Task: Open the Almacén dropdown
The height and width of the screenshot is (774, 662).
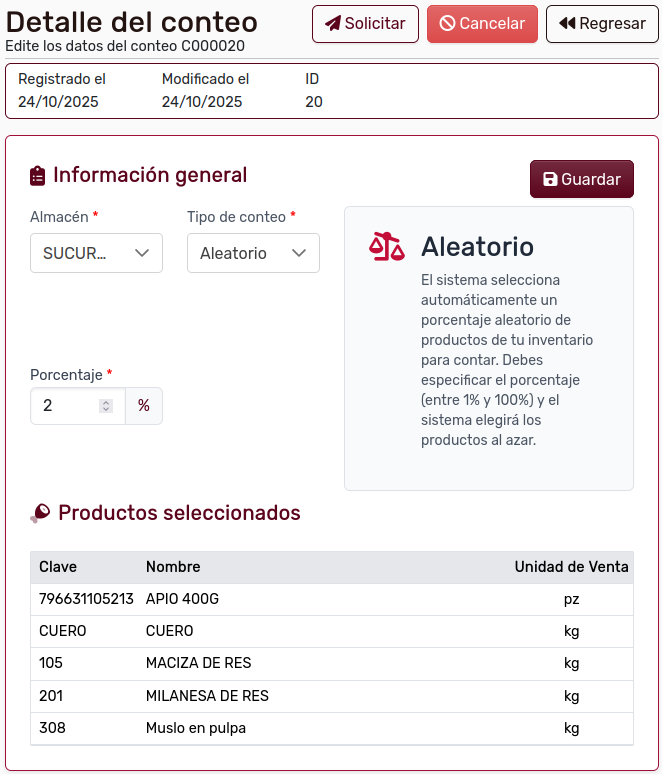Action: click(x=96, y=253)
